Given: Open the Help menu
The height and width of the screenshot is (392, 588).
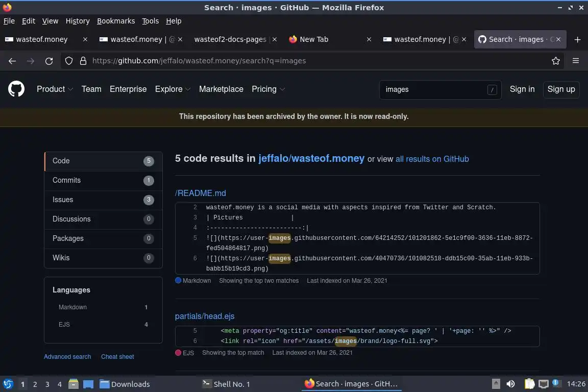Looking at the screenshot, I should [174, 21].
